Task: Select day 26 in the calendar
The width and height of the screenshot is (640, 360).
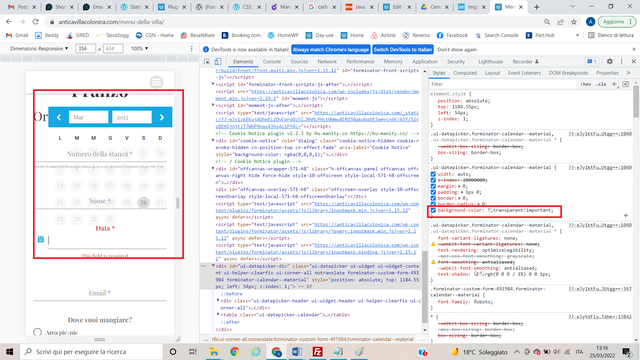Action: pyautogui.click(x=143, y=202)
